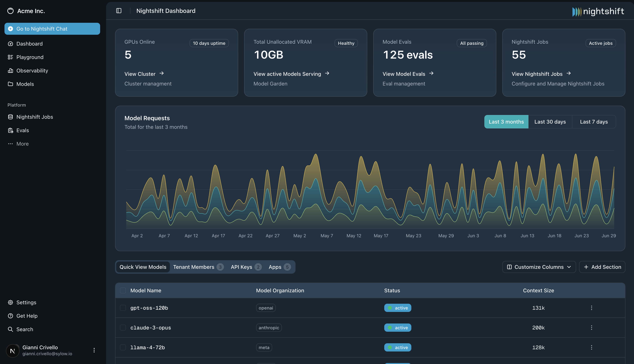Open the Customize Columns dropdown
The image size is (634, 364).
pos(539,267)
